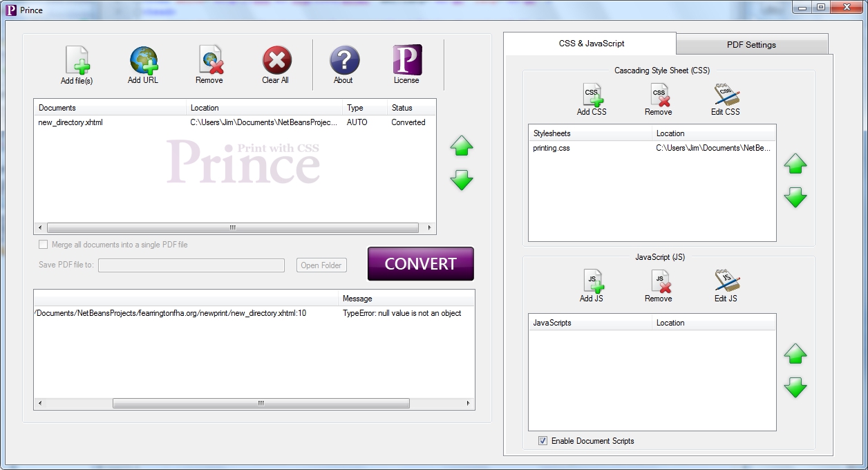Open the License icon
This screenshot has width=868, height=470.
[406, 61]
